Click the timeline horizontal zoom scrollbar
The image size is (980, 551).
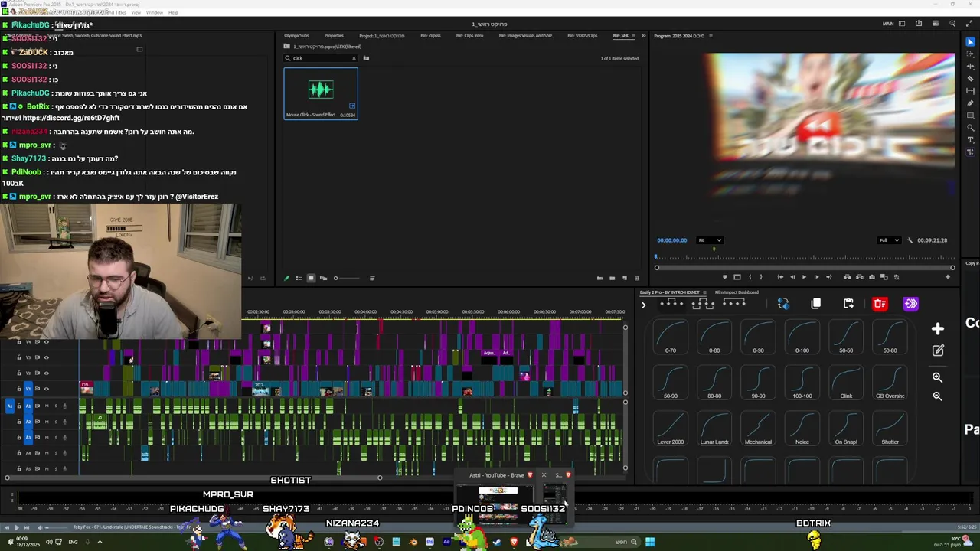(193, 478)
